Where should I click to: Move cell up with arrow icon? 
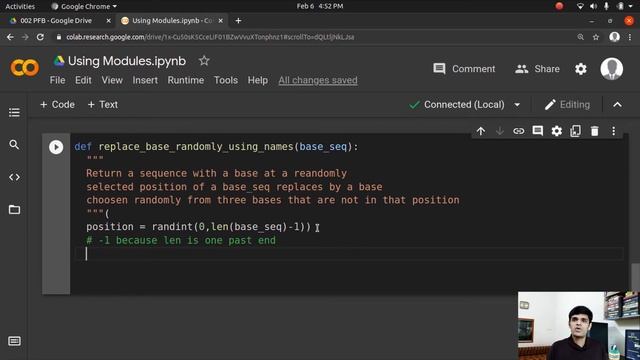point(481,131)
